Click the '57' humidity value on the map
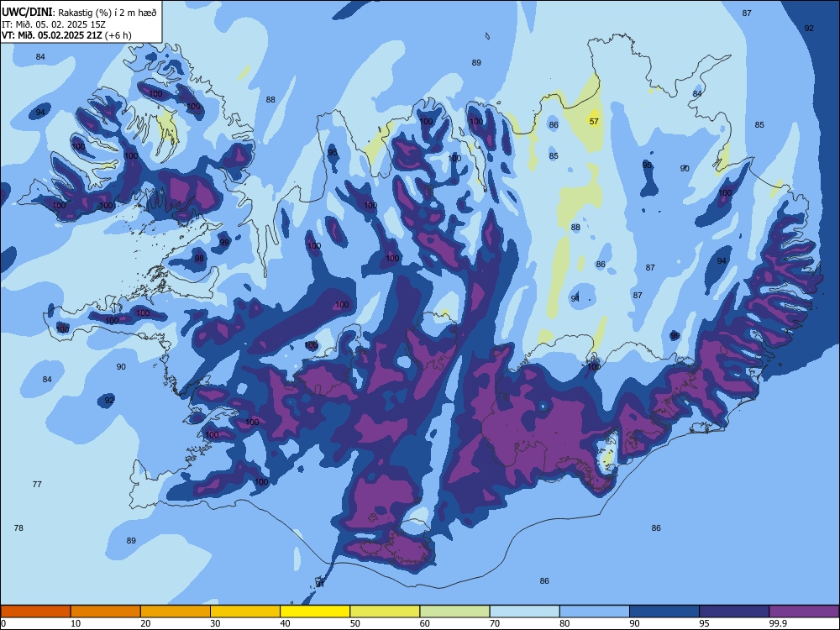 594,122
